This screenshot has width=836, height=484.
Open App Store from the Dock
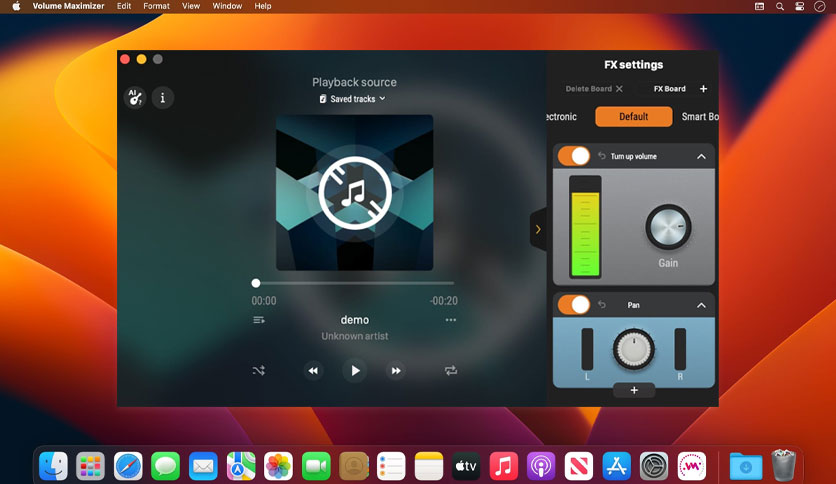point(616,466)
